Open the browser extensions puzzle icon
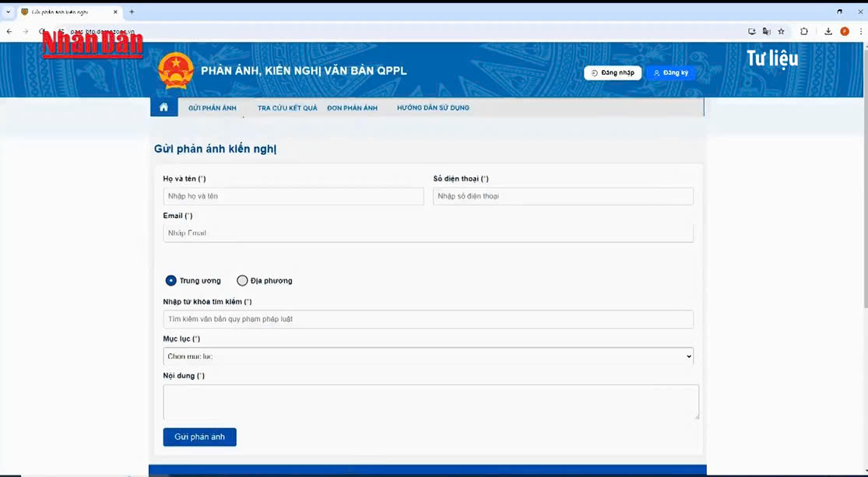 (x=804, y=31)
